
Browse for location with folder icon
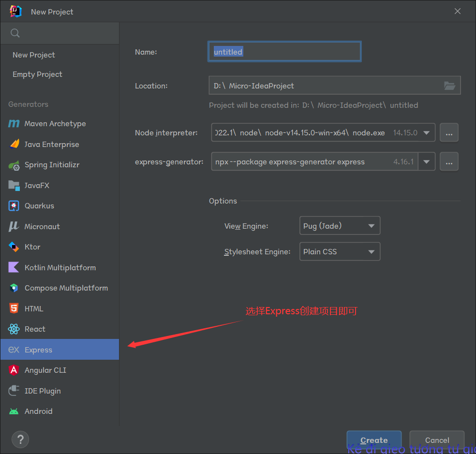449,86
